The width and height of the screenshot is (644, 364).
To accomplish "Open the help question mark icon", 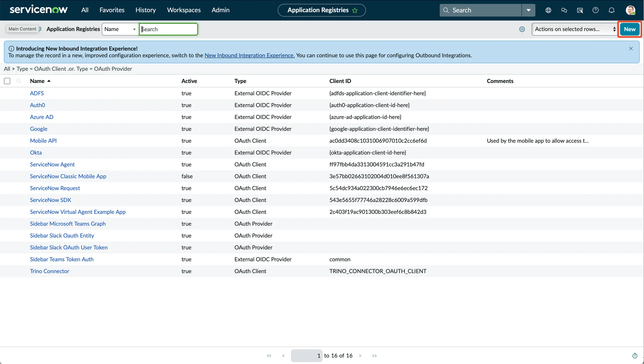I will 595,10.
